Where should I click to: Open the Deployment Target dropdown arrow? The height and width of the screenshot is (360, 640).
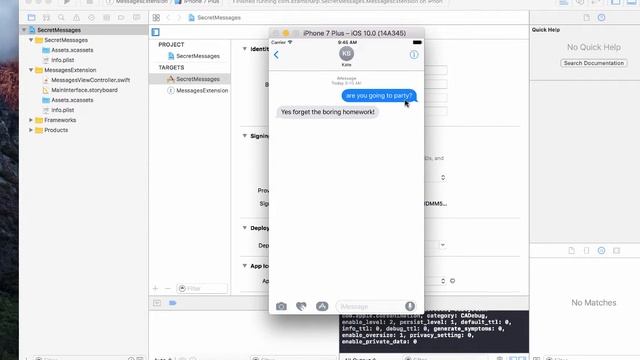tap(443, 245)
